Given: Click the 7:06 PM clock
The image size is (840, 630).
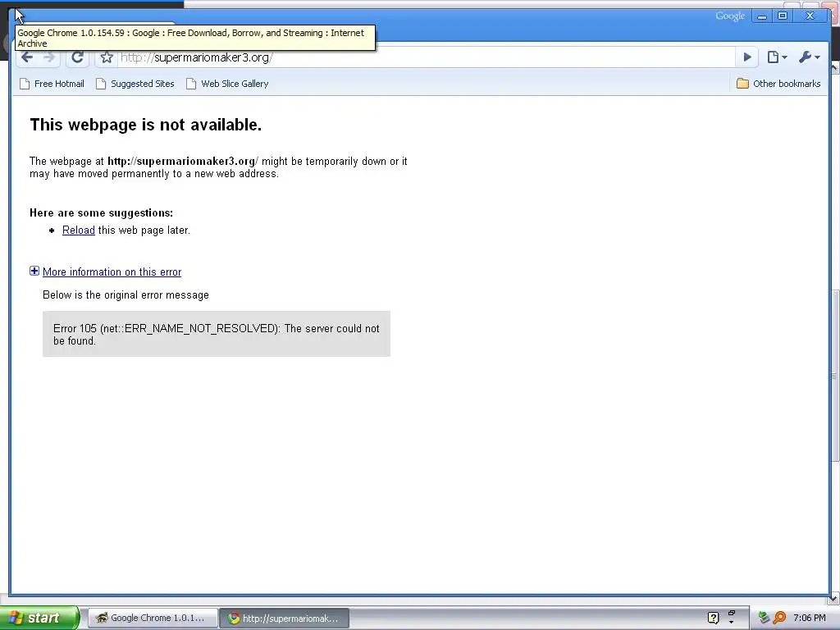Looking at the screenshot, I should tap(810, 618).
